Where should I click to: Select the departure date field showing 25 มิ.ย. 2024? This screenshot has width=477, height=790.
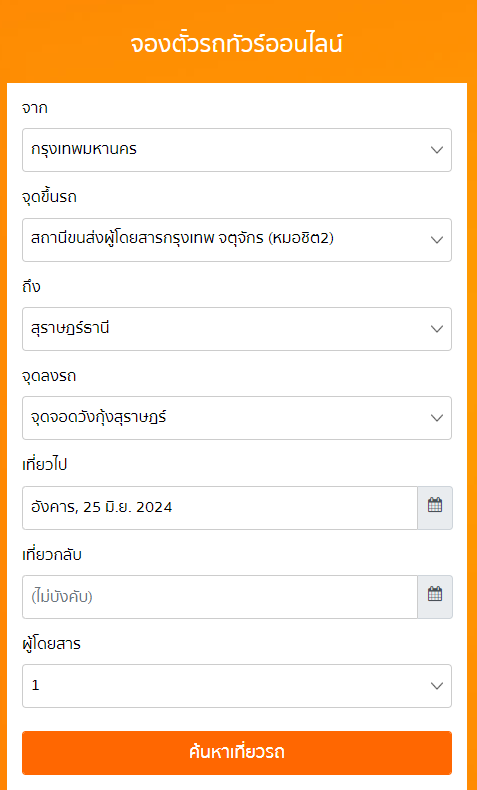click(x=220, y=507)
